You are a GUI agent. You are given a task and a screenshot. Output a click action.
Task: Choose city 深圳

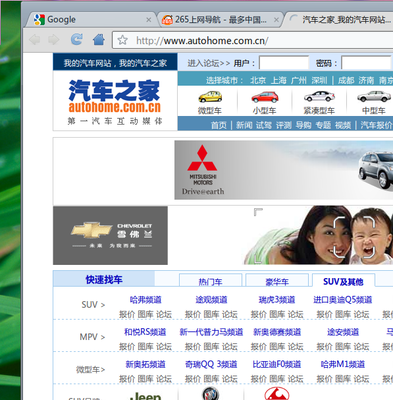click(319, 80)
